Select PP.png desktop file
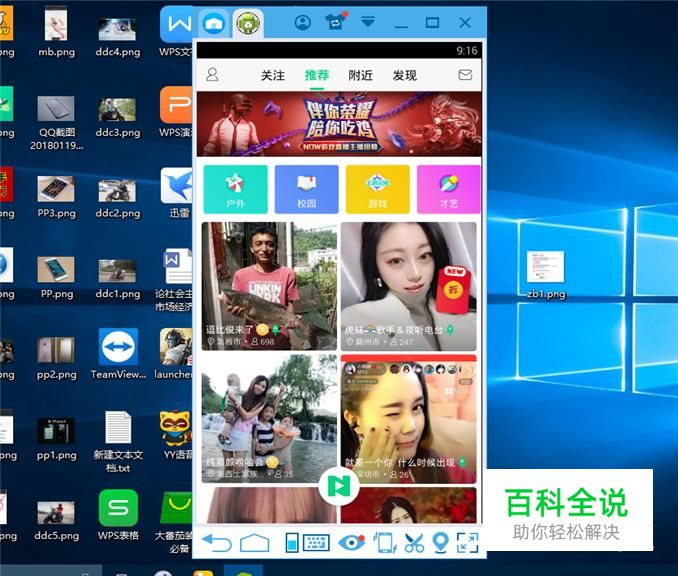Viewport: 678px width, 576px height. pyautogui.click(x=57, y=278)
